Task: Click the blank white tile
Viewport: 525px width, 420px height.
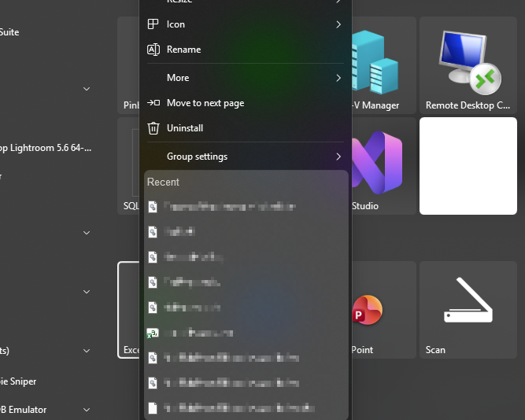Action: (x=468, y=166)
